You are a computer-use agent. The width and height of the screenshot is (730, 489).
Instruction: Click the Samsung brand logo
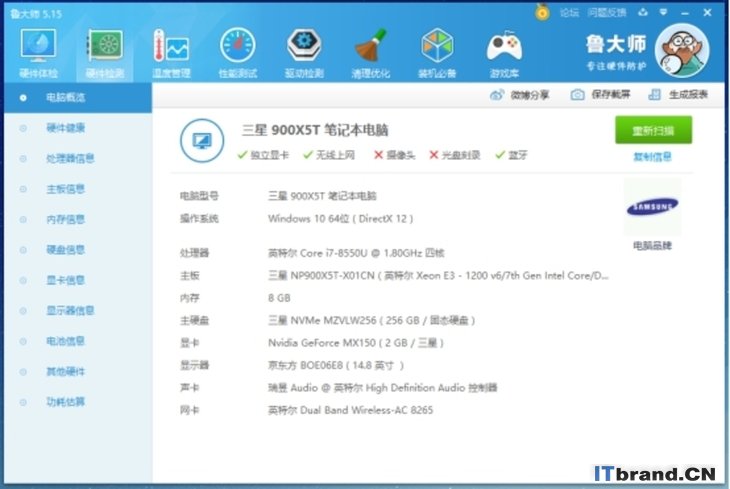(x=652, y=207)
